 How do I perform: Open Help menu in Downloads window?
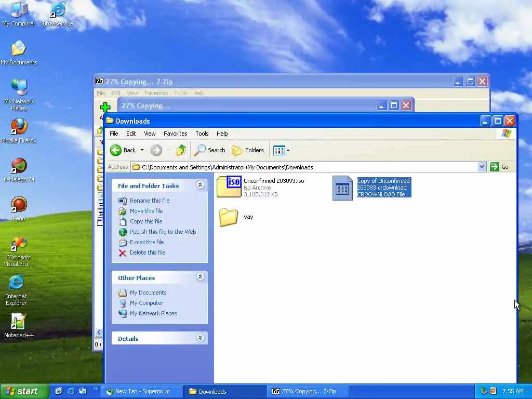[222, 134]
